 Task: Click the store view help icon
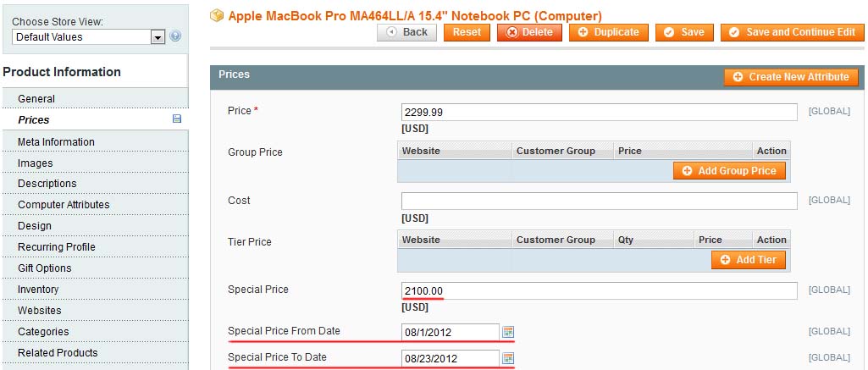tap(175, 36)
